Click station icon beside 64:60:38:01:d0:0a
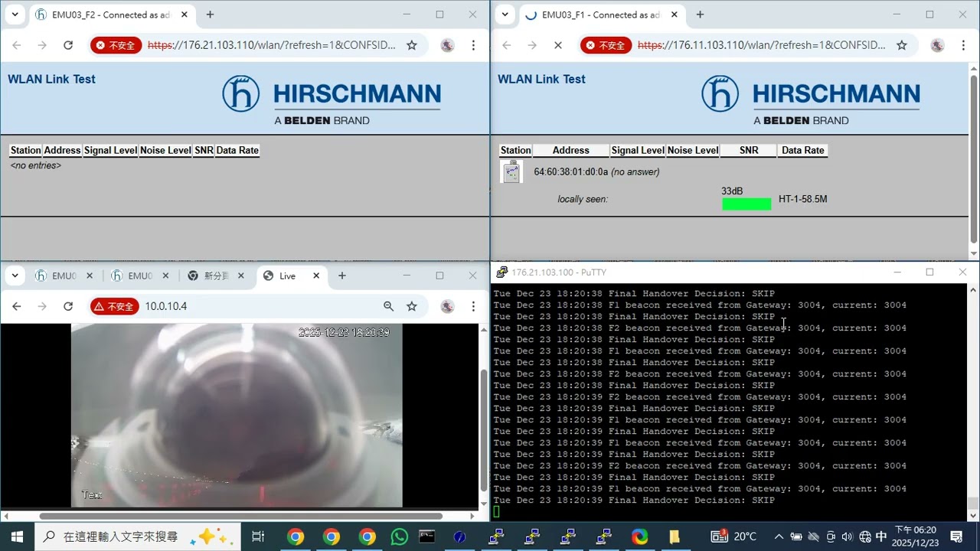The height and width of the screenshot is (551, 980). coord(511,171)
